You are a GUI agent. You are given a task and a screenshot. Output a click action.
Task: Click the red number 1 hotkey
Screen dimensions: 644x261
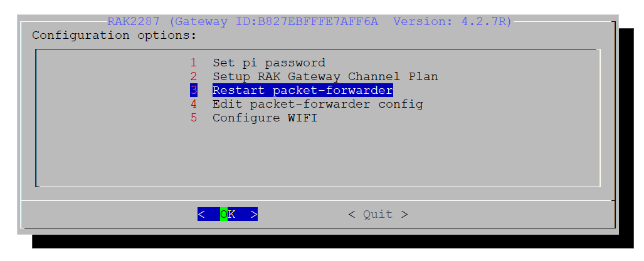pyautogui.click(x=193, y=63)
